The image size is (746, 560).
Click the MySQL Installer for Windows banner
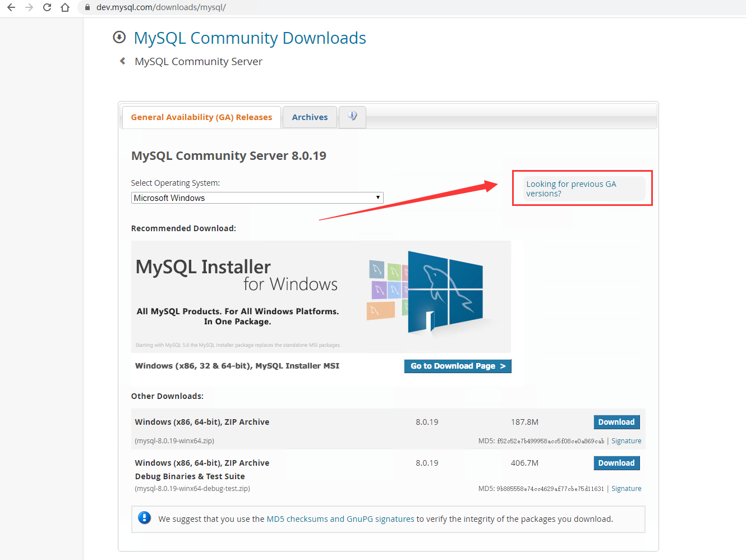coord(321,296)
